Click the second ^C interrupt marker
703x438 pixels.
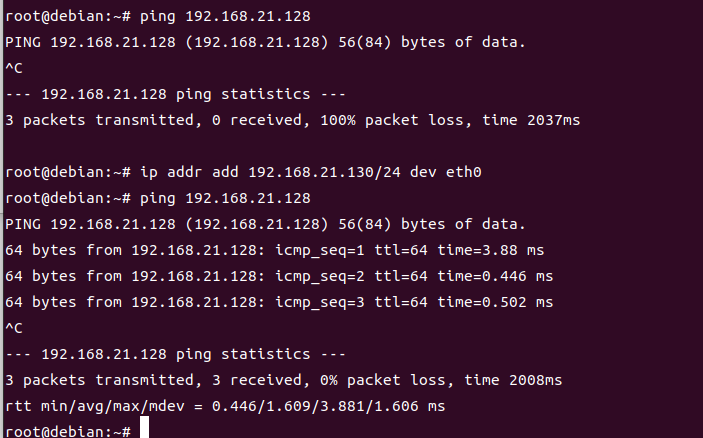tap(14, 328)
